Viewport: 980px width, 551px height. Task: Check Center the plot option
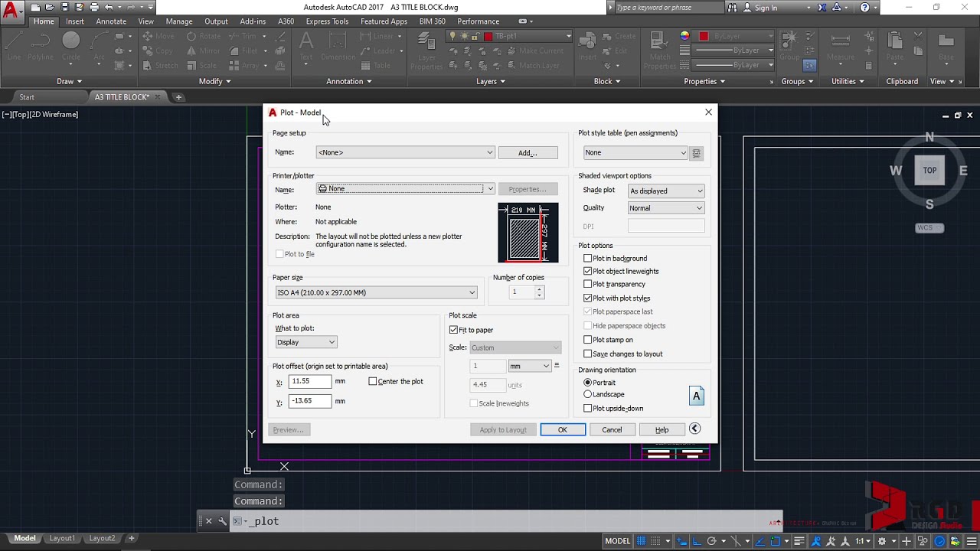[373, 381]
